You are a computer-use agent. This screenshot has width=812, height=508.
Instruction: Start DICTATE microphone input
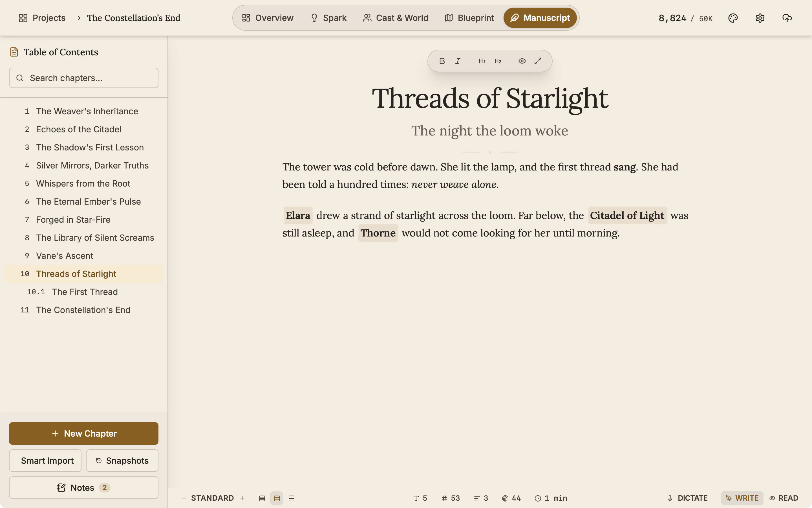[x=687, y=498]
